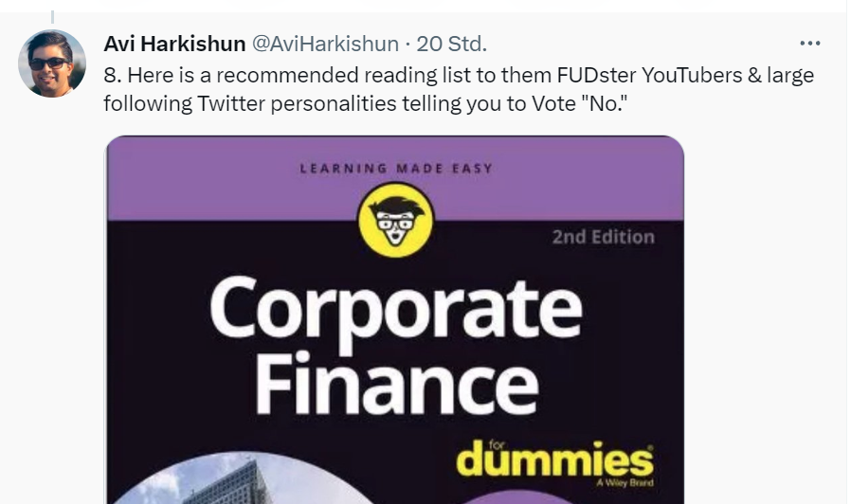Click the "LEARNING MADE EASY" header text
Screen dimensions: 851x504
pos(395,169)
